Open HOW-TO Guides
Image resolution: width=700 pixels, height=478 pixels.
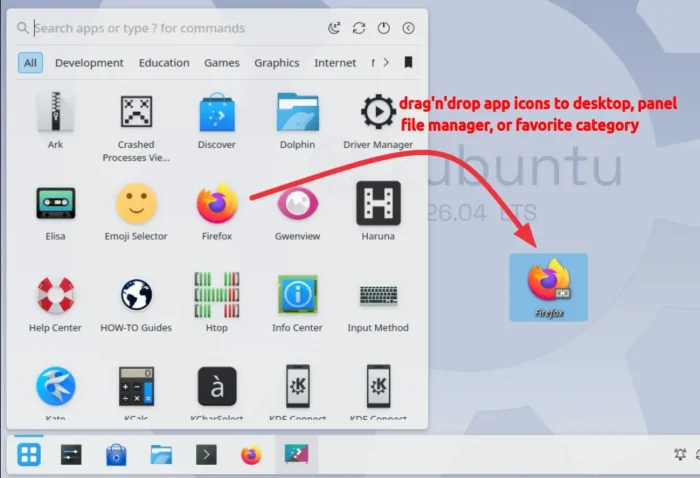(136, 303)
